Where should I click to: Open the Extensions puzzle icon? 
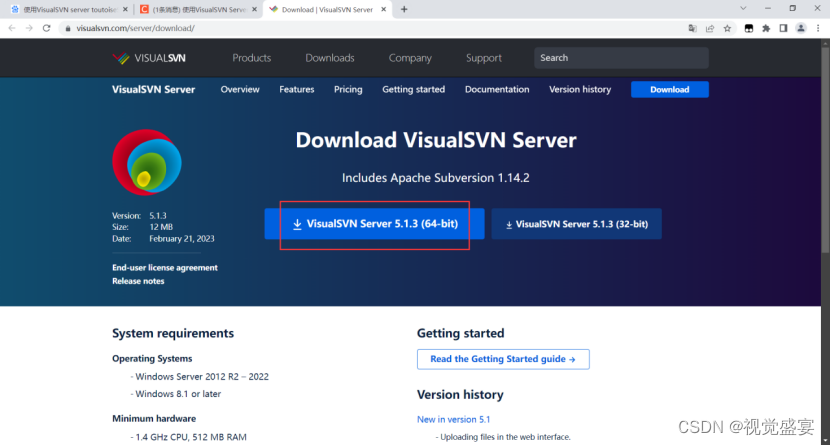(x=766, y=29)
